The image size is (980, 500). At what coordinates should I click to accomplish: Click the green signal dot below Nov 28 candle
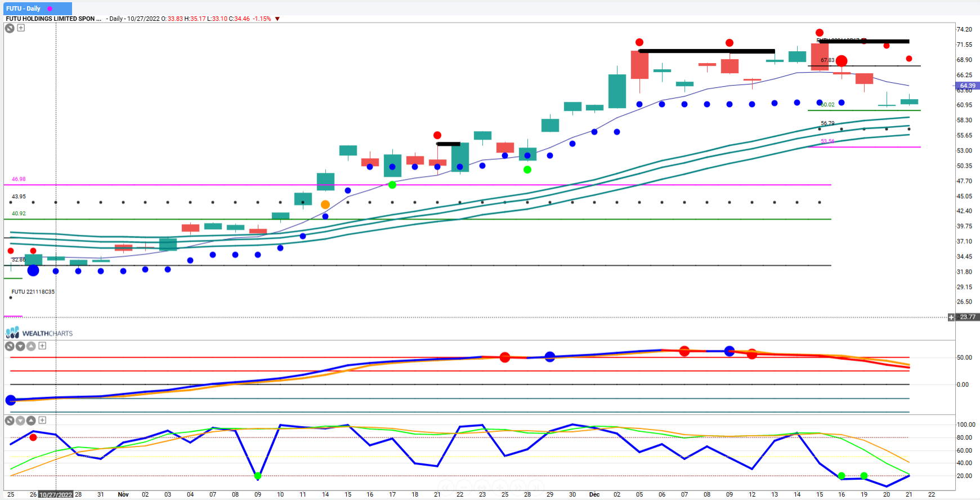(x=527, y=169)
